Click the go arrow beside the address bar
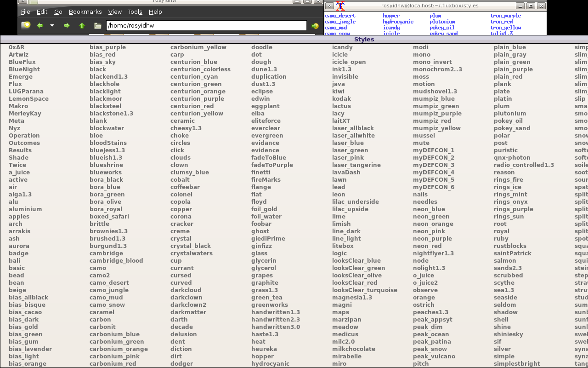Image resolution: width=588 pixels, height=368 pixels. click(316, 25)
